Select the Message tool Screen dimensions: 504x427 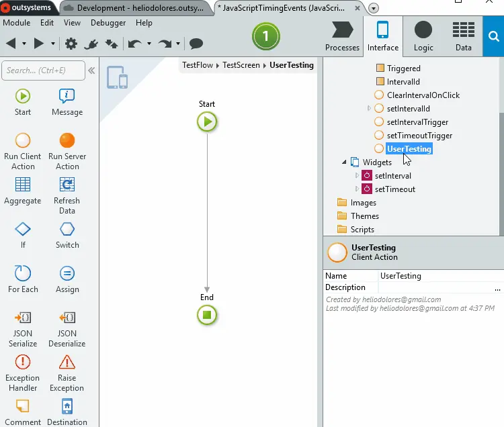[x=67, y=103]
